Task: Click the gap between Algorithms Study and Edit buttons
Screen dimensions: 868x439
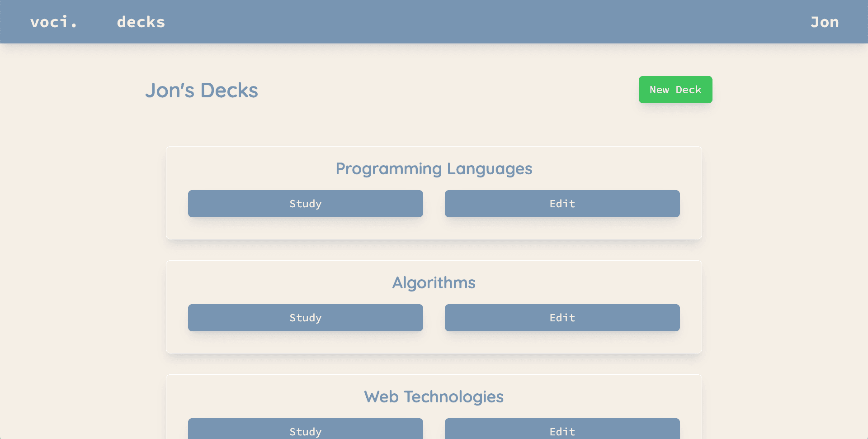Action: 434,318
